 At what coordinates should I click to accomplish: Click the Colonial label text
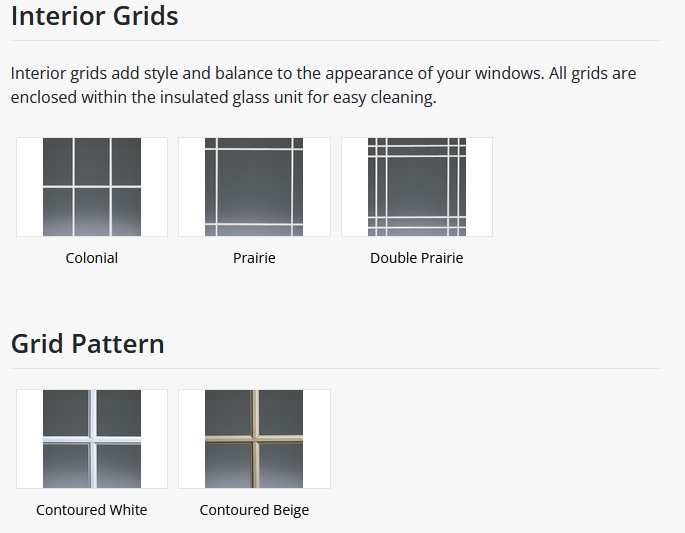(x=92, y=258)
